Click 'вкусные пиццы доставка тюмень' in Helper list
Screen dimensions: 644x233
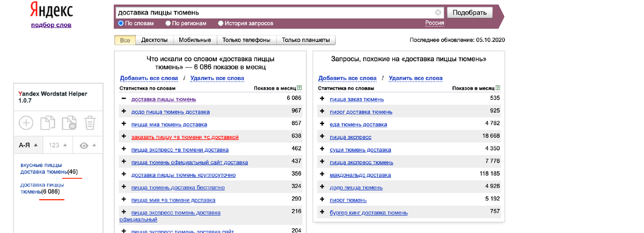click(x=44, y=168)
